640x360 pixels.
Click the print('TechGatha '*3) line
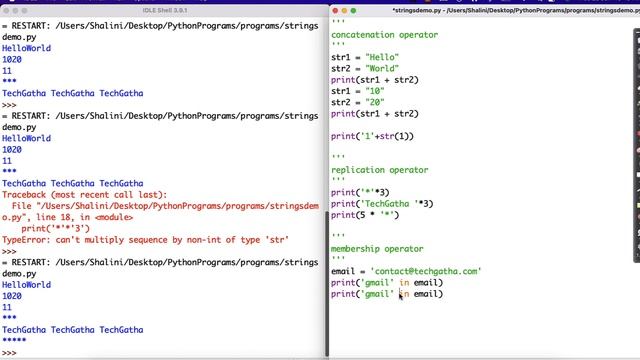tap(382, 204)
